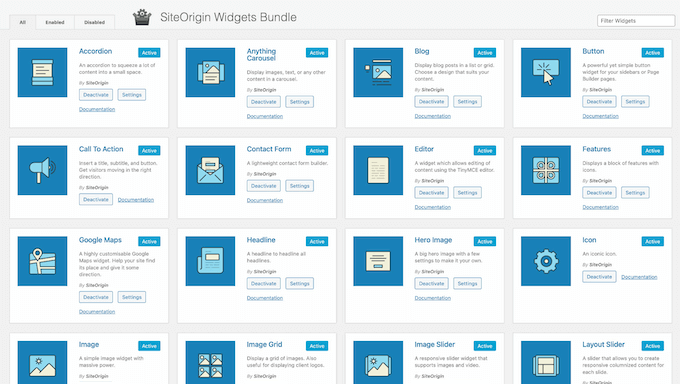680x384 pixels.
Task: Click the Image Grid widget icon
Action: (x=210, y=363)
